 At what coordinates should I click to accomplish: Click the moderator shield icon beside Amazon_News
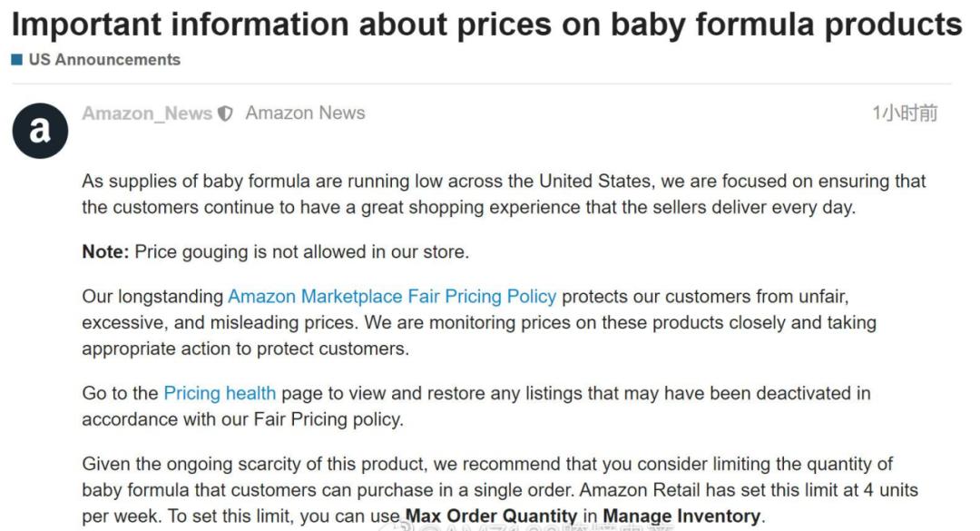[x=226, y=114]
